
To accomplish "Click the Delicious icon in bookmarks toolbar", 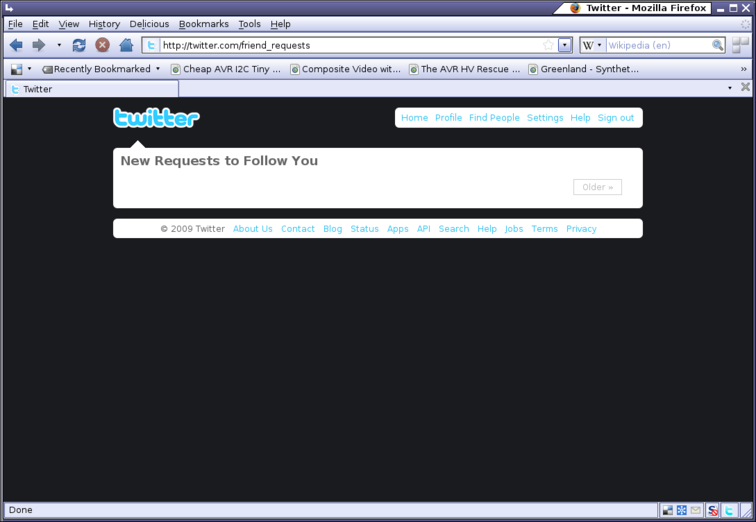I will (x=16, y=69).
